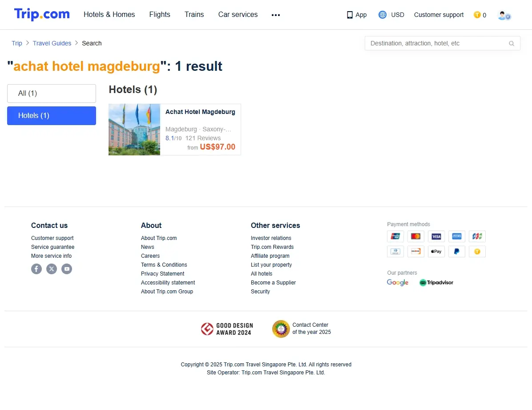Click the Travel Guides breadcrumb link
This screenshot has height=410, width=532.
[52, 44]
